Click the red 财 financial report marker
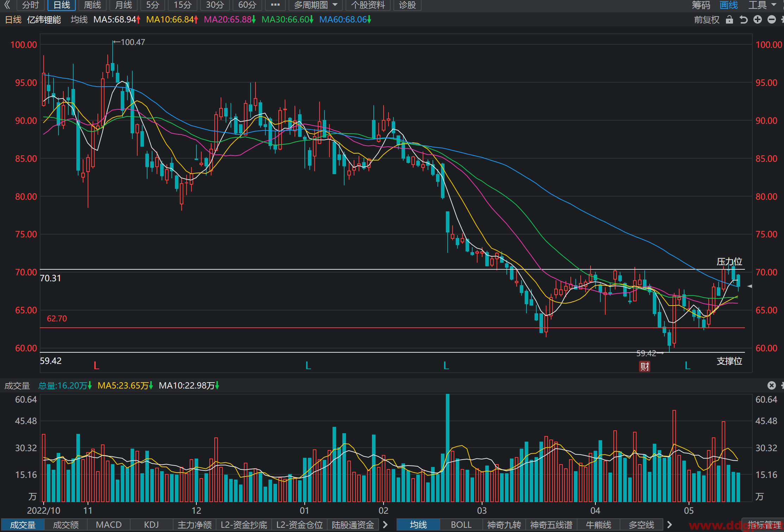784x532 pixels. click(x=644, y=366)
